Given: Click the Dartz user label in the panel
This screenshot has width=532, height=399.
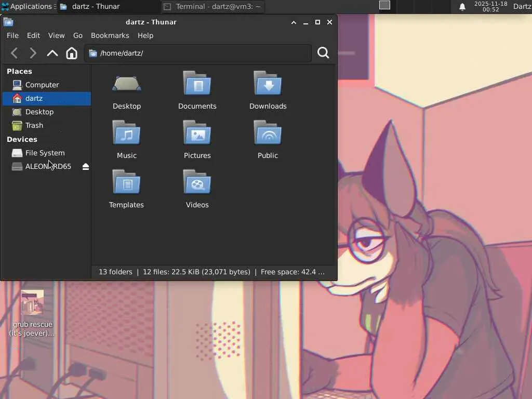Looking at the screenshot, I should (x=522, y=6).
